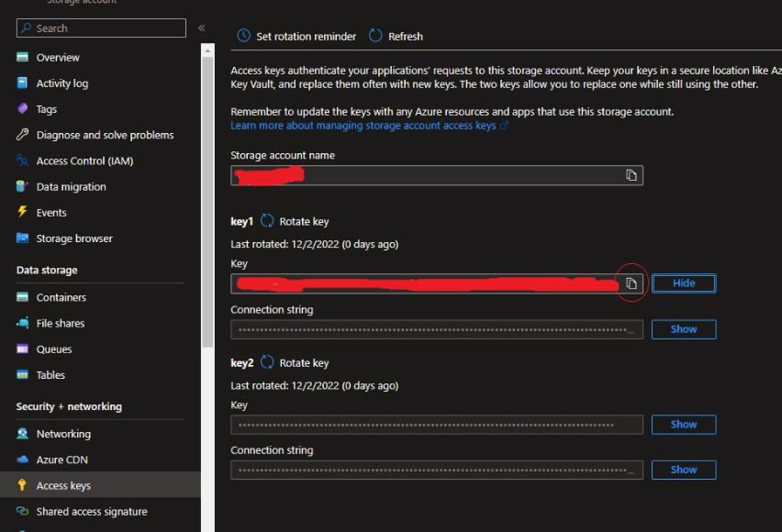
Task: Click the key2 Rotate key icon
Action: [x=267, y=362]
